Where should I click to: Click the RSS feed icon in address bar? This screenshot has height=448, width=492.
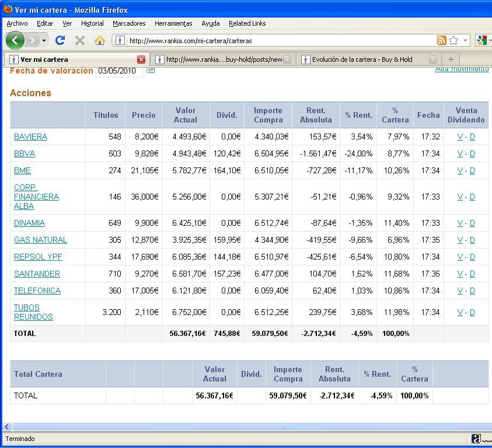(x=442, y=40)
